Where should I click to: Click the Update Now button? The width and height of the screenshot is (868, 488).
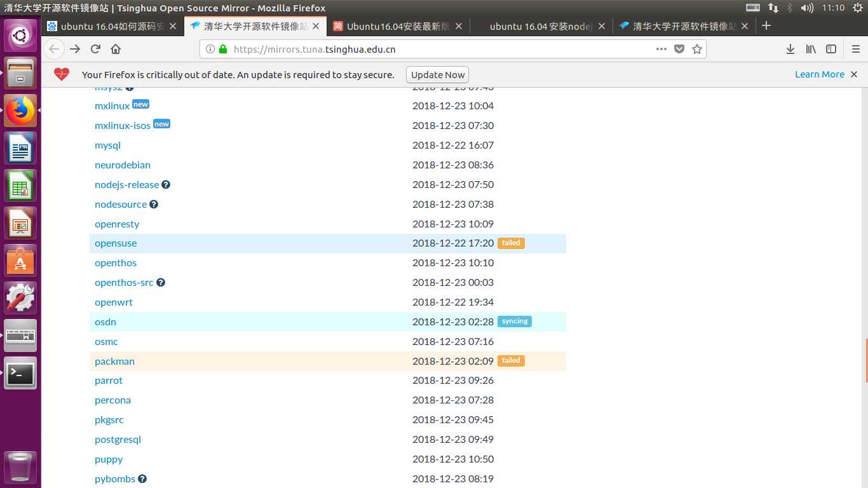point(437,74)
